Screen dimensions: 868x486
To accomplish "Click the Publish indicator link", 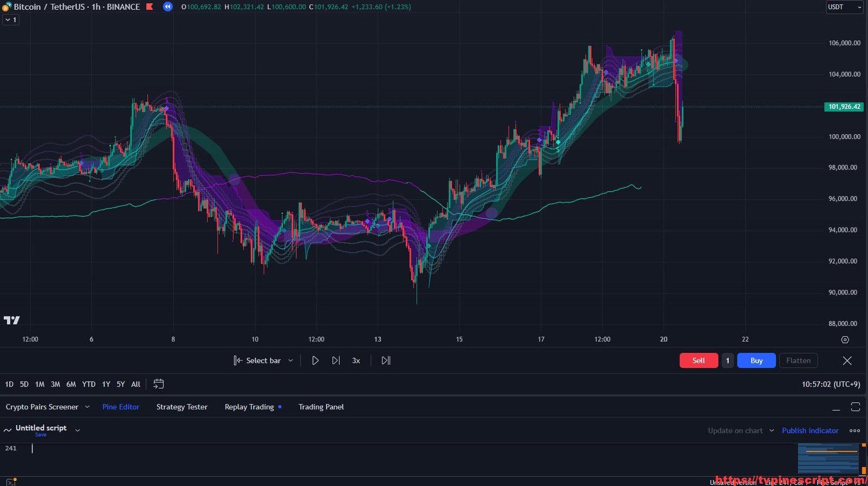I will 810,431.
